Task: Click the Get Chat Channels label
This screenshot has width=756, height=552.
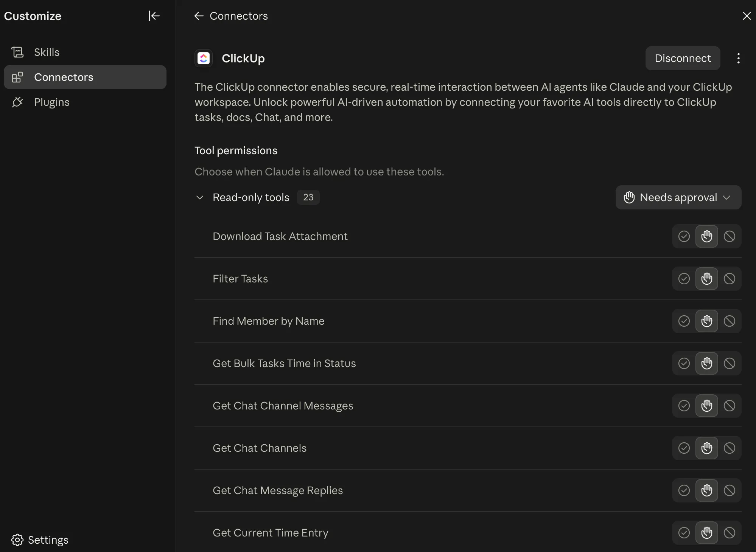Action: [260, 448]
